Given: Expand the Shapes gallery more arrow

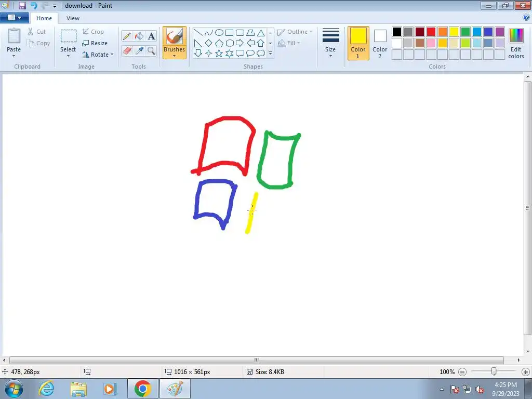Looking at the screenshot, I should pos(270,54).
